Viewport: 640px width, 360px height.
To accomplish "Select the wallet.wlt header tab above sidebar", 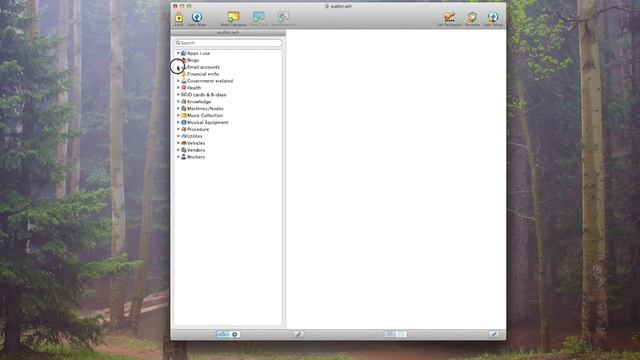I will (x=228, y=33).
